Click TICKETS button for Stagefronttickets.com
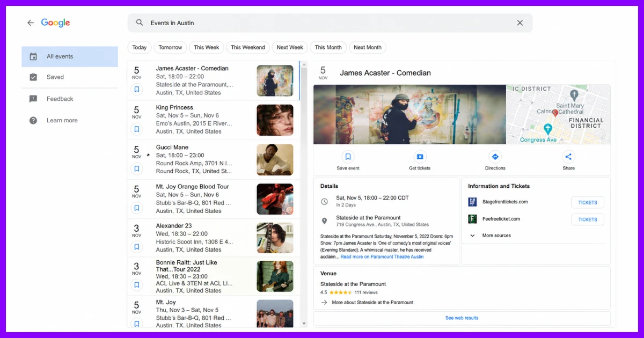Screen dimensions: 644x338 tap(588, 203)
